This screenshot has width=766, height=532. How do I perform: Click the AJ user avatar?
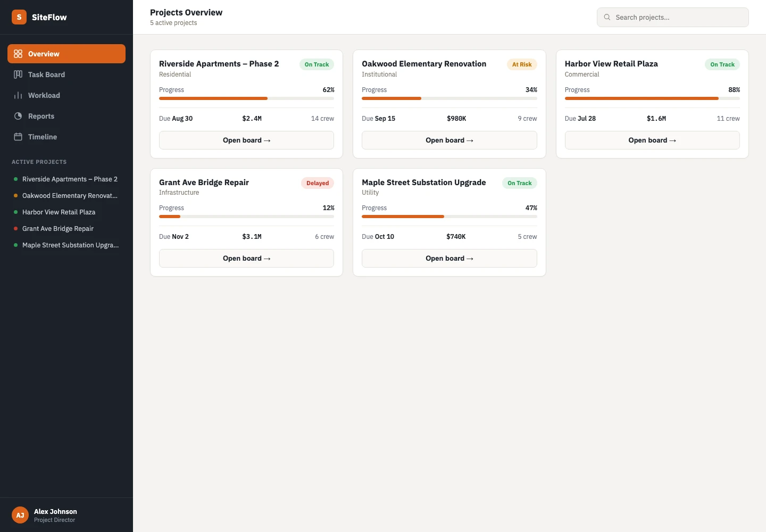[20, 515]
